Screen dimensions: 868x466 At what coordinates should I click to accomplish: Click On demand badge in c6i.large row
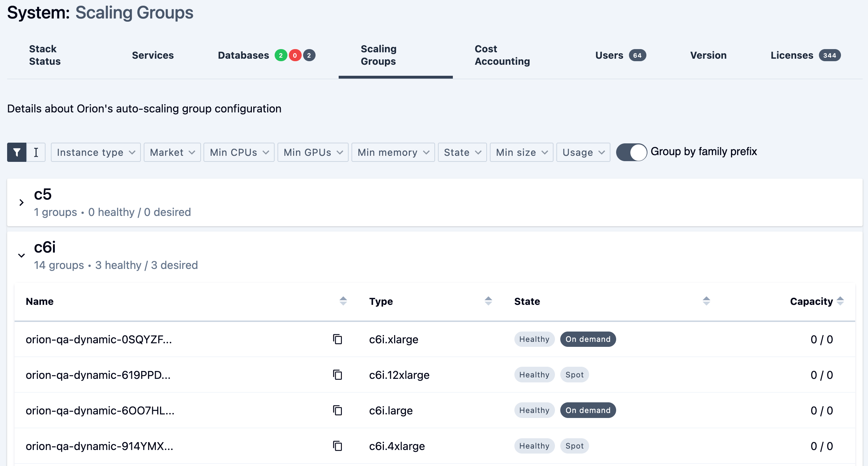588,411
